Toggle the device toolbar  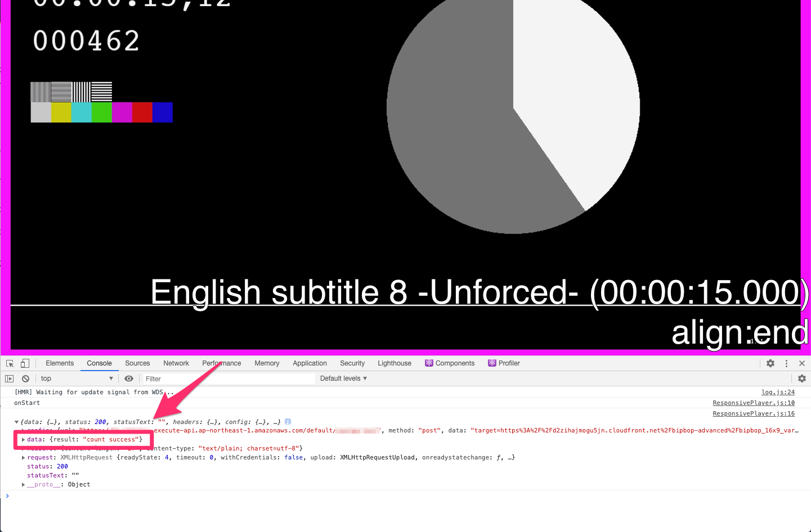(25, 363)
